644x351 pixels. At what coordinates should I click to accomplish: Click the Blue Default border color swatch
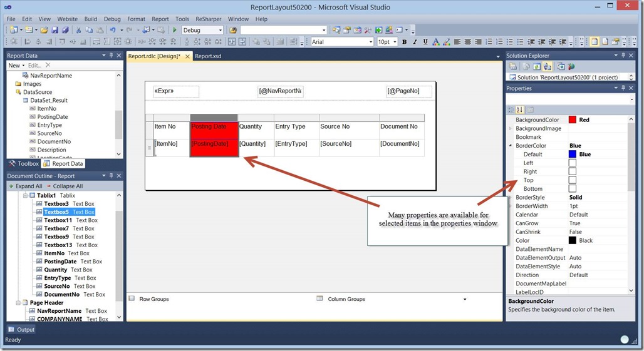(x=573, y=154)
